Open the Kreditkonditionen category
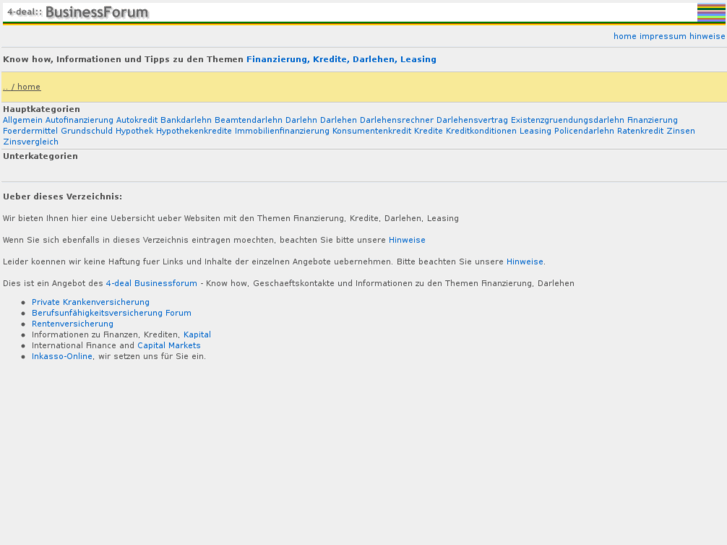 point(481,131)
